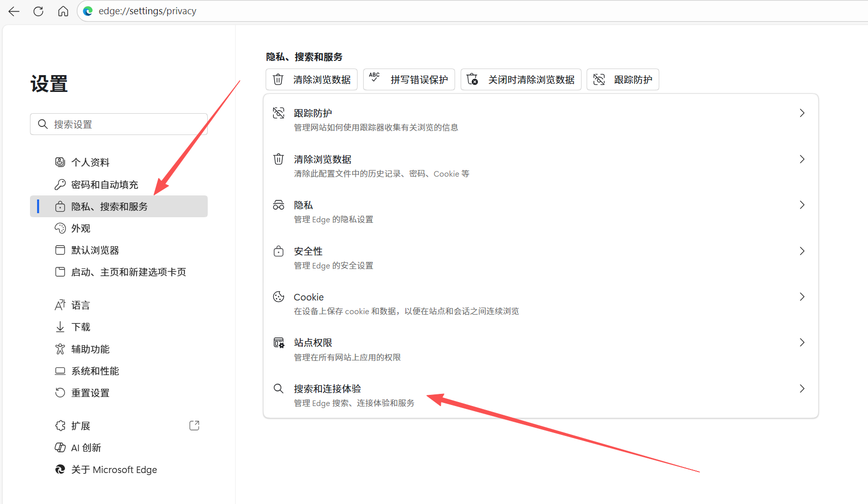Expand the 站点权限 row chevron

802,343
